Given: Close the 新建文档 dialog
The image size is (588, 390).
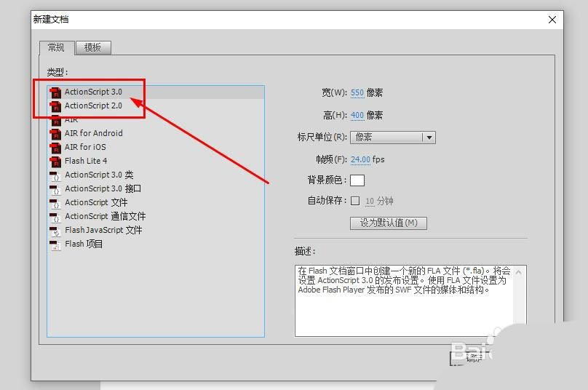Looking at the screenshot, I should [552, 20].
